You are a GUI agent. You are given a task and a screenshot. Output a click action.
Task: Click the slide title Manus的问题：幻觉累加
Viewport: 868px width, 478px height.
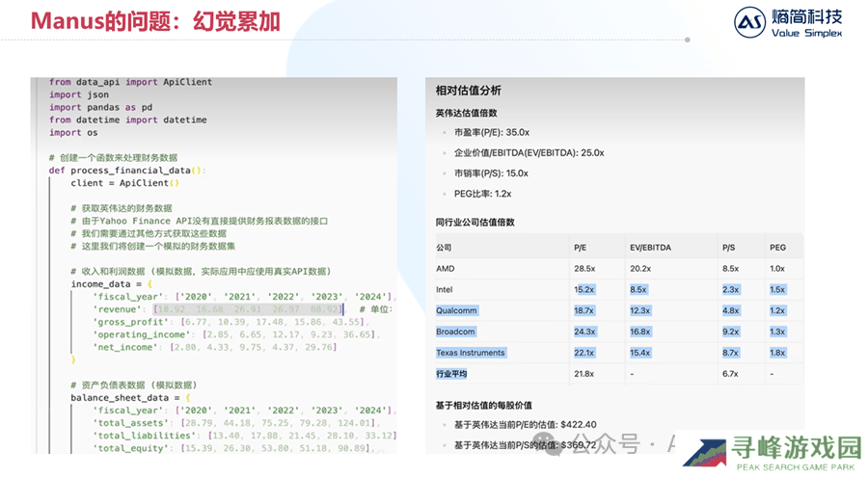[155, 21]
